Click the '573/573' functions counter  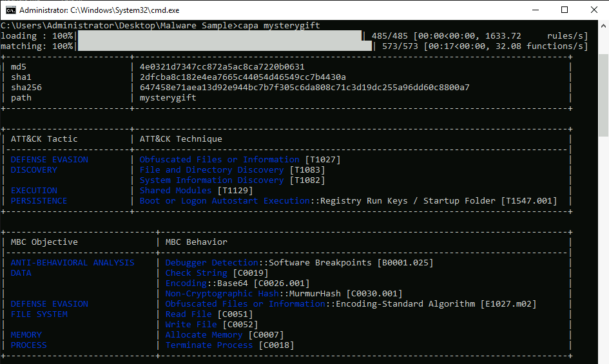point(400,46)
